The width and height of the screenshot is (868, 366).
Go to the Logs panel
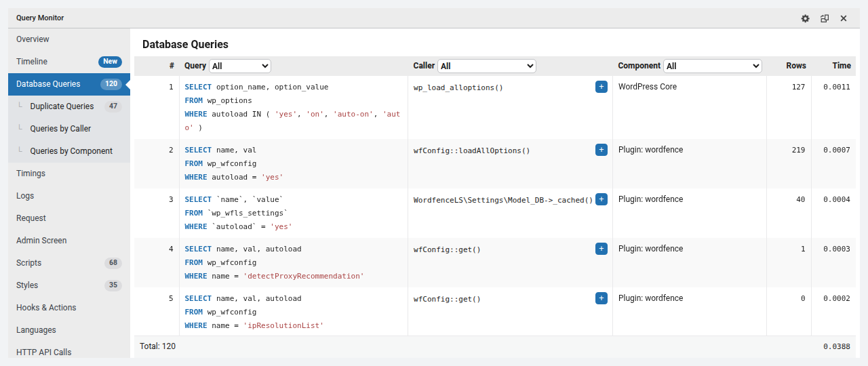point(69,196)
